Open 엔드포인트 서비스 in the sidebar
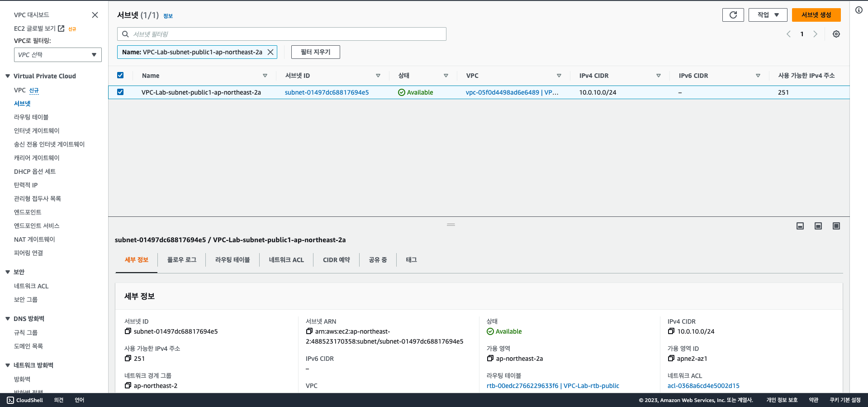The width and height of the screenshot is (868, 407). (x=37, y=226)
